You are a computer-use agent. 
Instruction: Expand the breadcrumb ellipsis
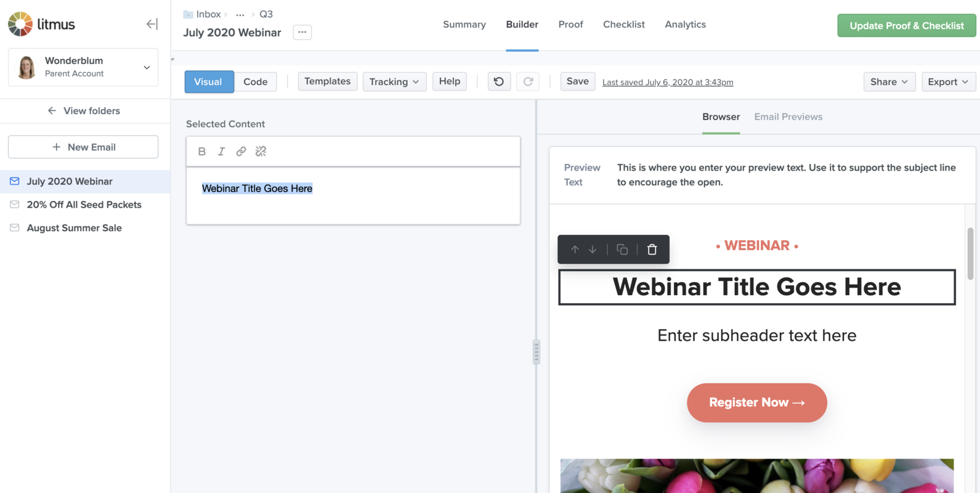point(240,14)
